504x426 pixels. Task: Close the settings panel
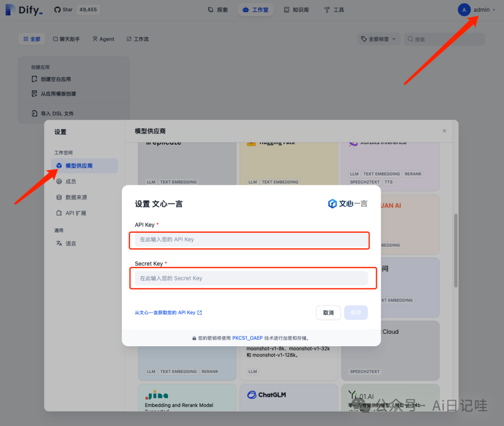tap(444, 131)
